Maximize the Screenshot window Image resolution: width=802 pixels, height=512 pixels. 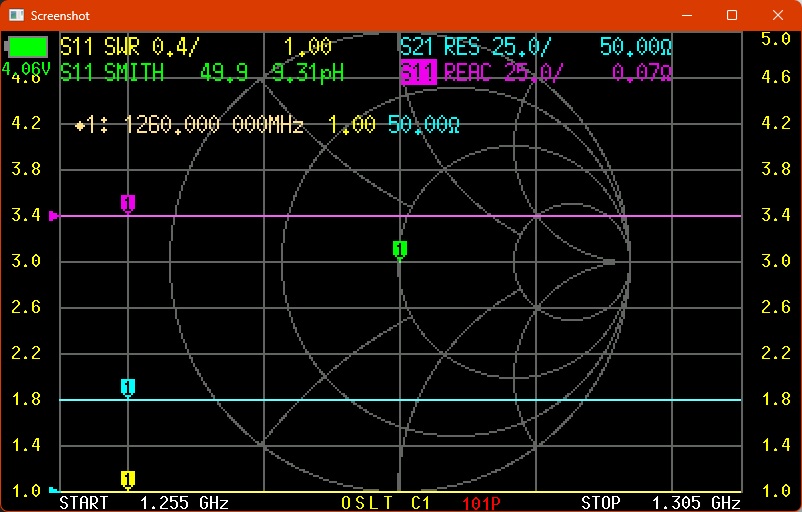point(732,15)
